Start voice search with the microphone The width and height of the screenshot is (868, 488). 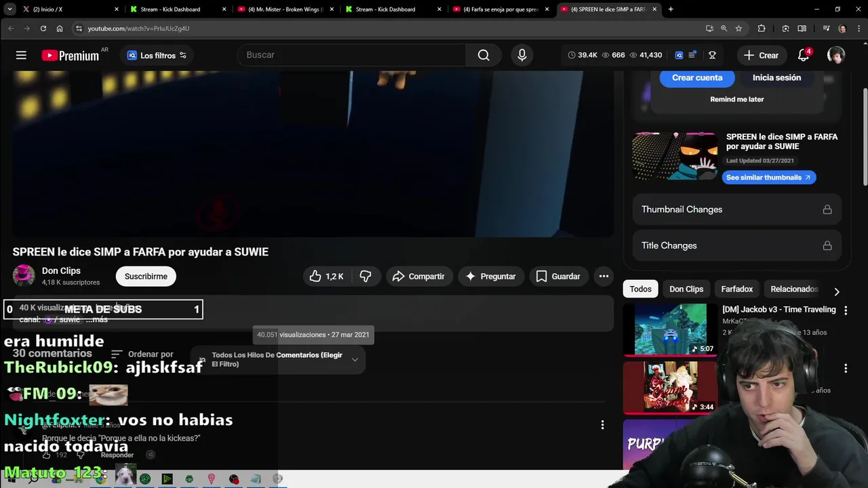tap(522, 55)
